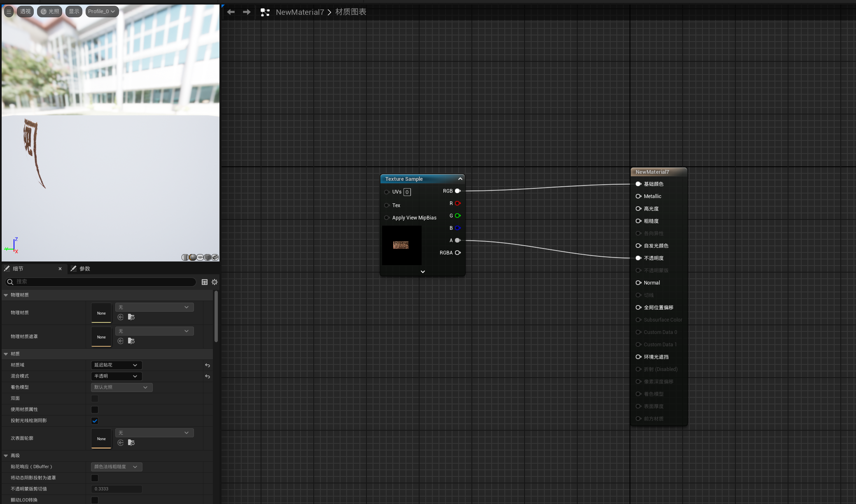Enable the 双面 checkbox
The height and width of the screenshot is (504, 856).
(x=95, y=399)
